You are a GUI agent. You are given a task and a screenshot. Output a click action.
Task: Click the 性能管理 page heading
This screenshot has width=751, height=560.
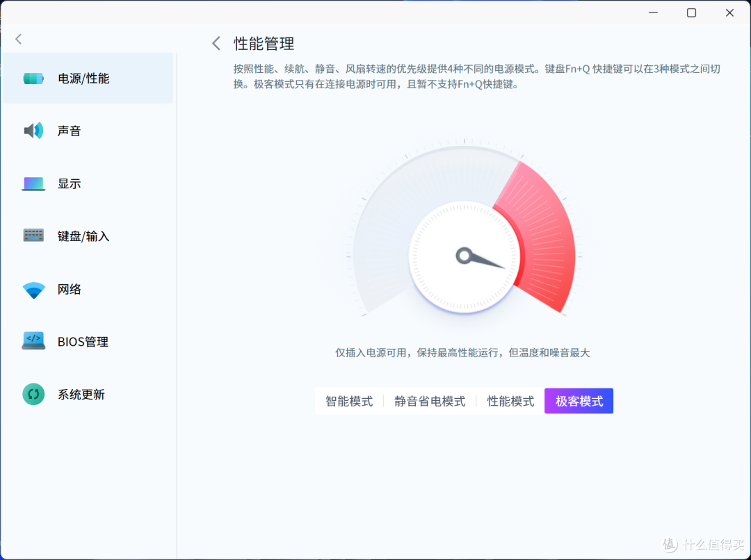pyautogui.click(x=264, y=44)
